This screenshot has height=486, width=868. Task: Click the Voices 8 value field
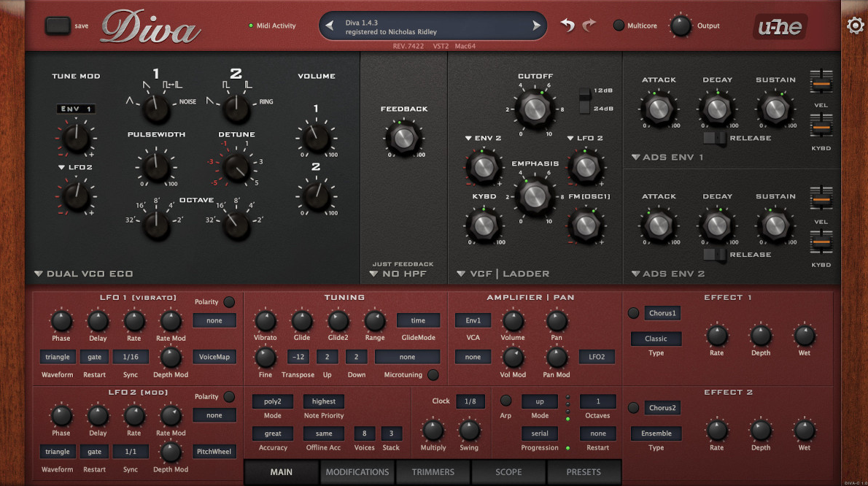click(x=364, y=433)
